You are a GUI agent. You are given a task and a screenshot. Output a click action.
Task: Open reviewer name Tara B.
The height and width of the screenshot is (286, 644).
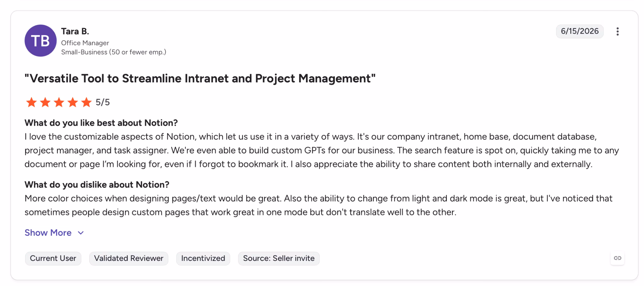tap(75, 31)
